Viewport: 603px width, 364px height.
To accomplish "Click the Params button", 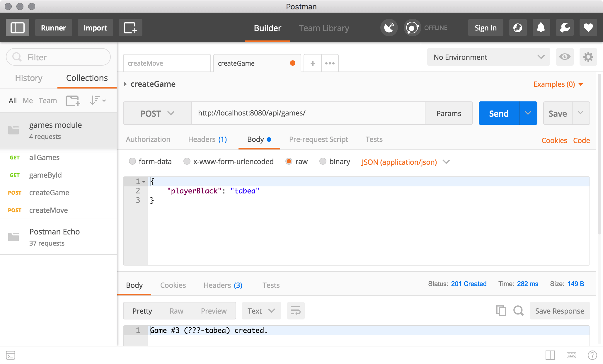I will coord(449,113).
